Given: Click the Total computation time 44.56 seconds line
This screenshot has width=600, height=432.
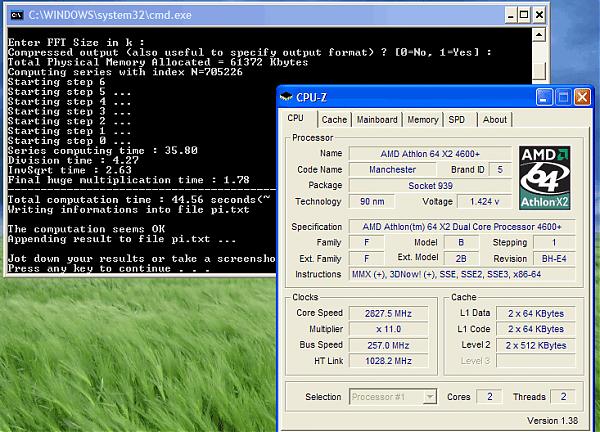Looking at the screenshot, I should (x=139, y=199).
